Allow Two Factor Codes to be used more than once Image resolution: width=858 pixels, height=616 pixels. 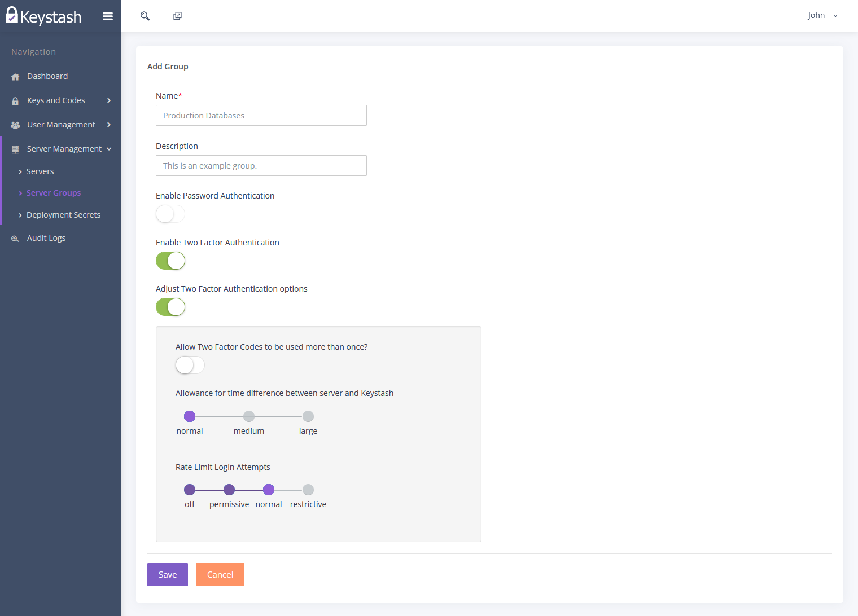(190, 365)
